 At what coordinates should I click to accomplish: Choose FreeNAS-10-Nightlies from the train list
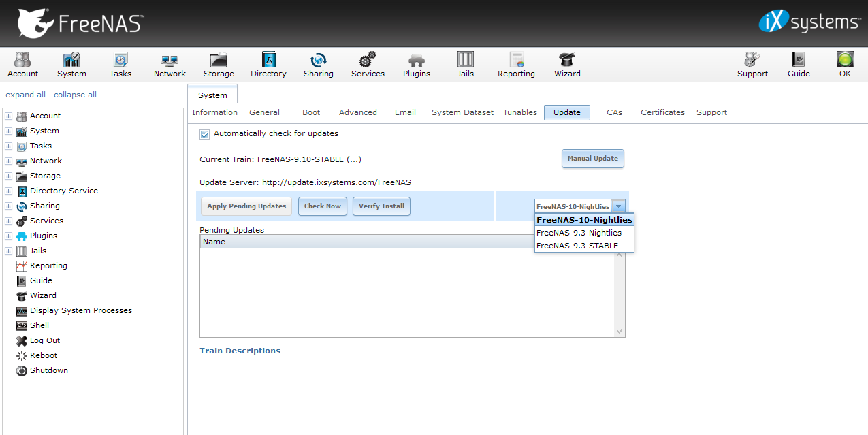[x=584, y=220]
